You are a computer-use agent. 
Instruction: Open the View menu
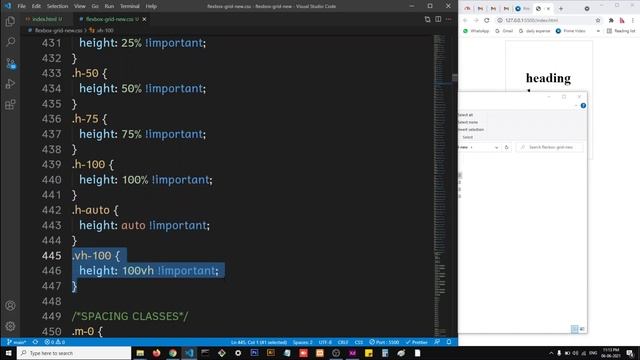click(x=80, y=6)
